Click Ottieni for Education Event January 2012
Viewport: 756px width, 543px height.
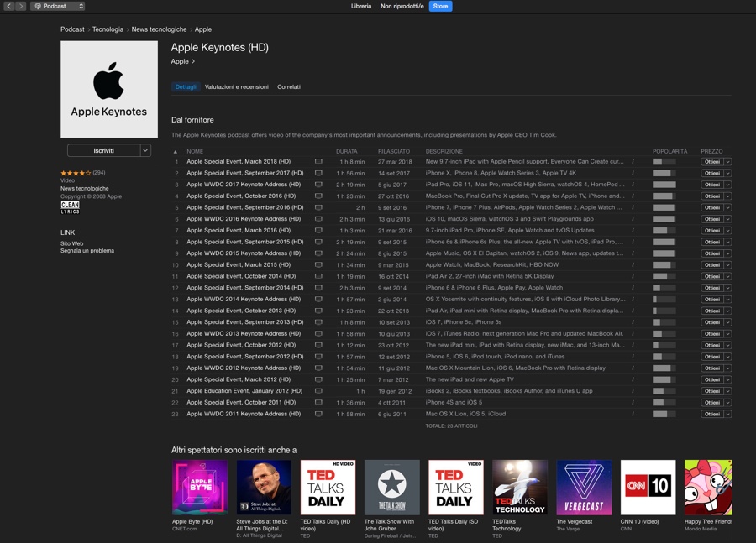point(712,391)
